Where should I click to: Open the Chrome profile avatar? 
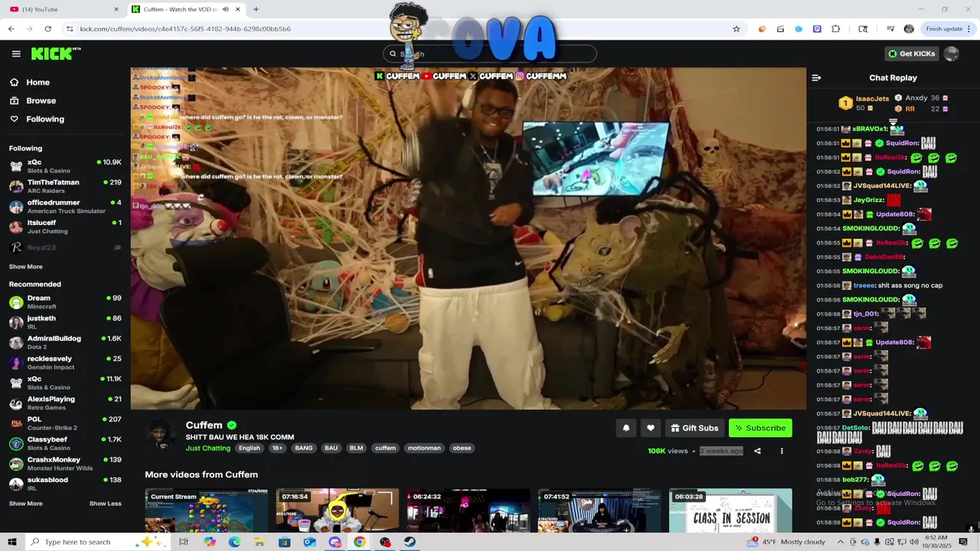coord(909,28)
